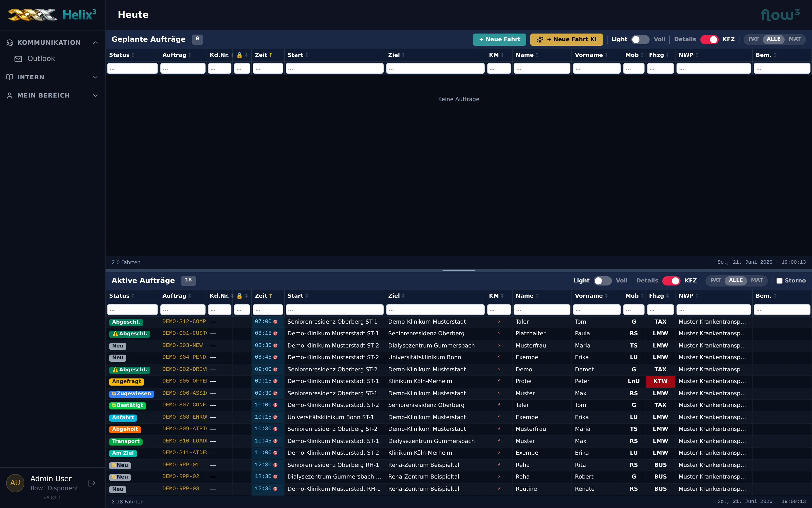Open order DEMO-S05-OFFE
The image size is (812, 508).
pyautogui.click(x=184, y=381)
